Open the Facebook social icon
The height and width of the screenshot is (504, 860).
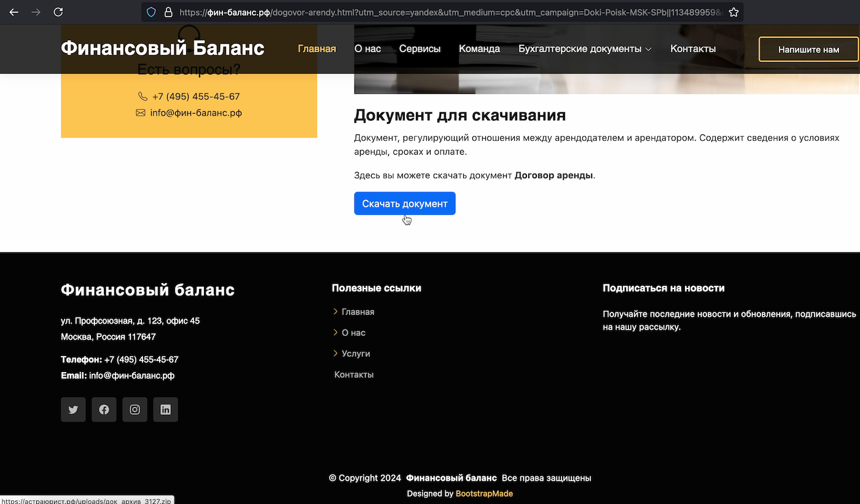pyautogui.click(x=104, y=409)
